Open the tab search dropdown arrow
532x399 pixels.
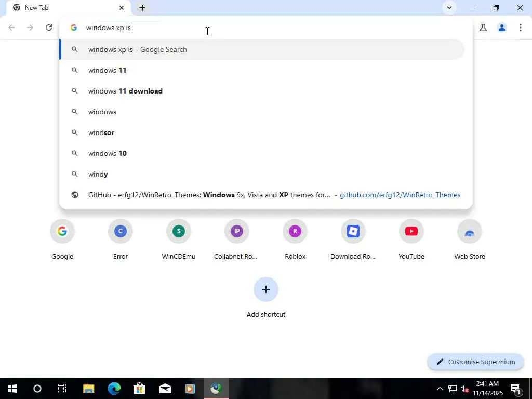pos(449,8)
